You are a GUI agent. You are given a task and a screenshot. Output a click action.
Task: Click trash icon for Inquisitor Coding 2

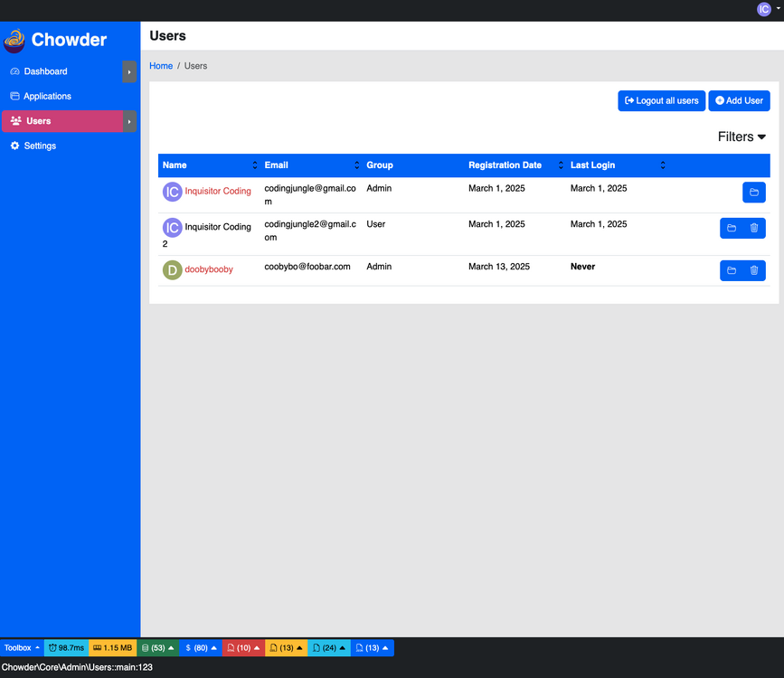(754, 228)
